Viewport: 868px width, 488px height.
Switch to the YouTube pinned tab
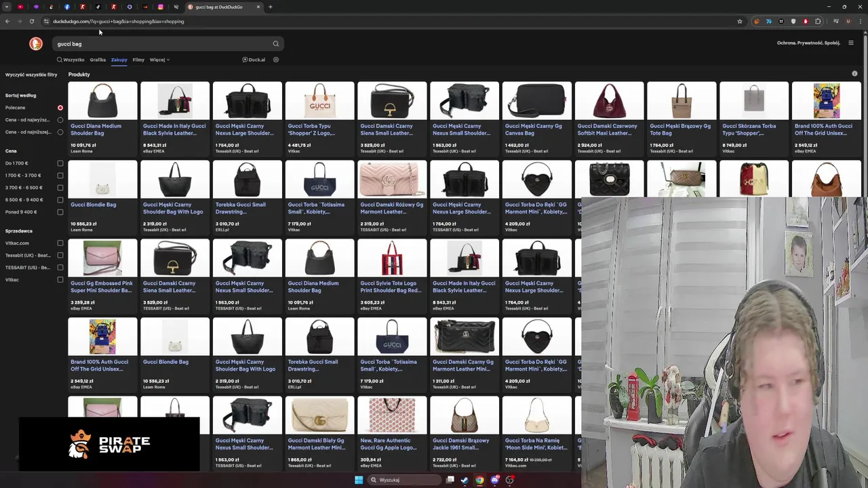click(20, 7)
